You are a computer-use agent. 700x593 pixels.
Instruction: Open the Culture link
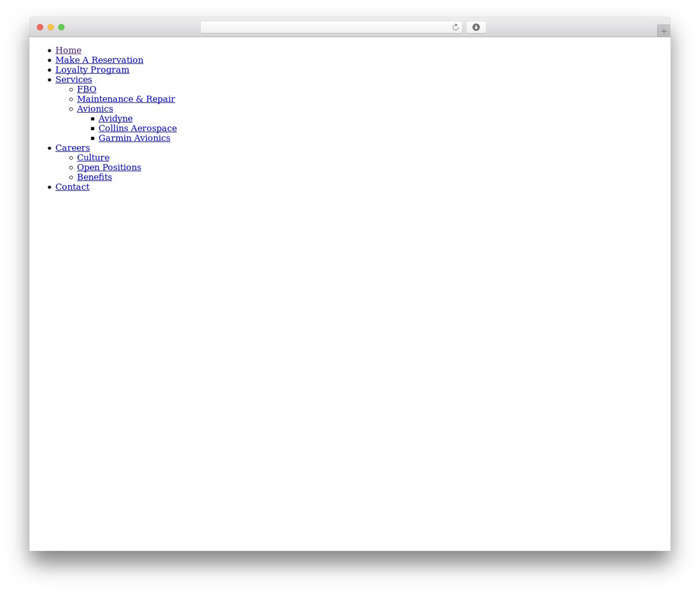[x=93, y=158]
